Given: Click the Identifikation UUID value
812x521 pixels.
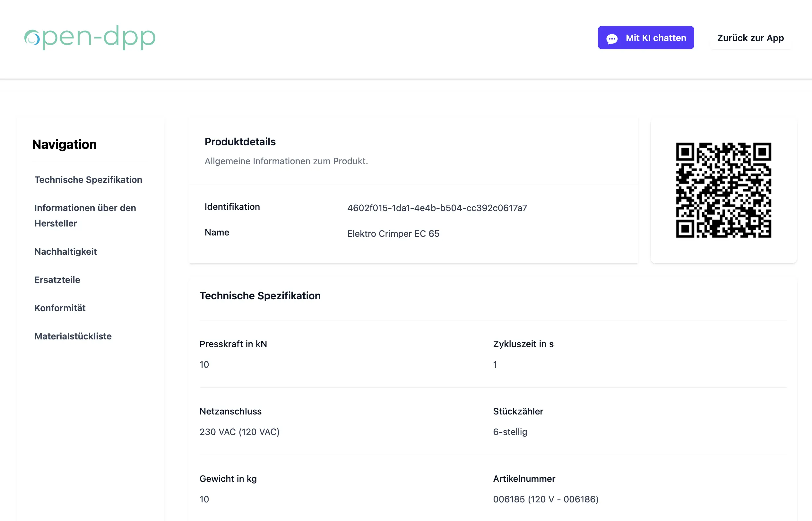Looking at the screenshot, I should click(x=437, y=208).
